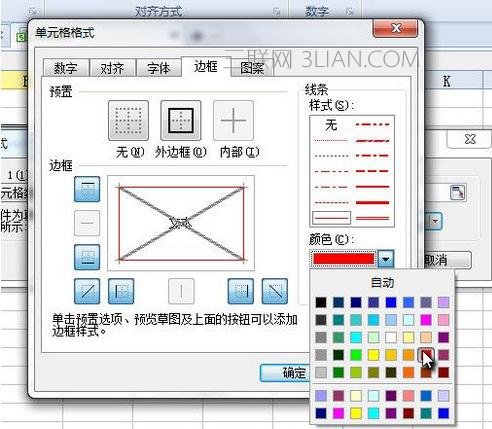Close the 单元格格式 dialog
This screenshot has width=492, height=429.
(x=395, y=28)
